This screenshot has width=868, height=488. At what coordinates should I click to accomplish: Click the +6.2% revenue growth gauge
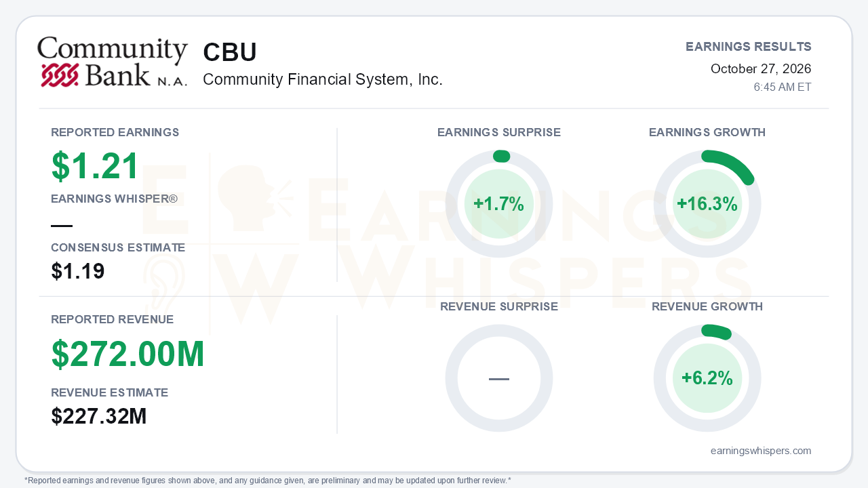click(x=707, y=378)
